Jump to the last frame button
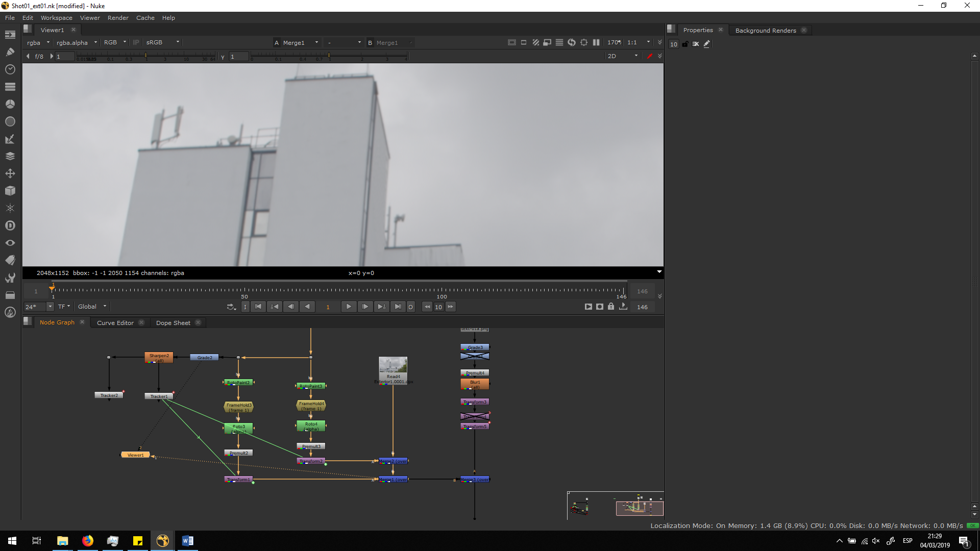This screenshot has width=980, height=551. [398, 307]
